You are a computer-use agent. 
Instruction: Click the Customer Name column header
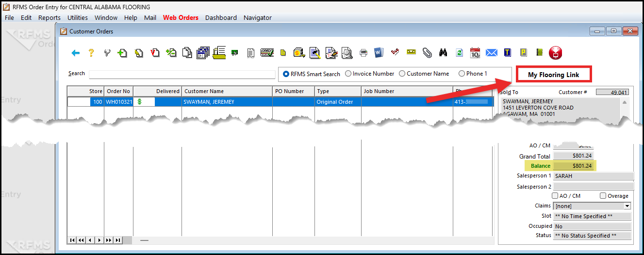[x=227, y=91]
